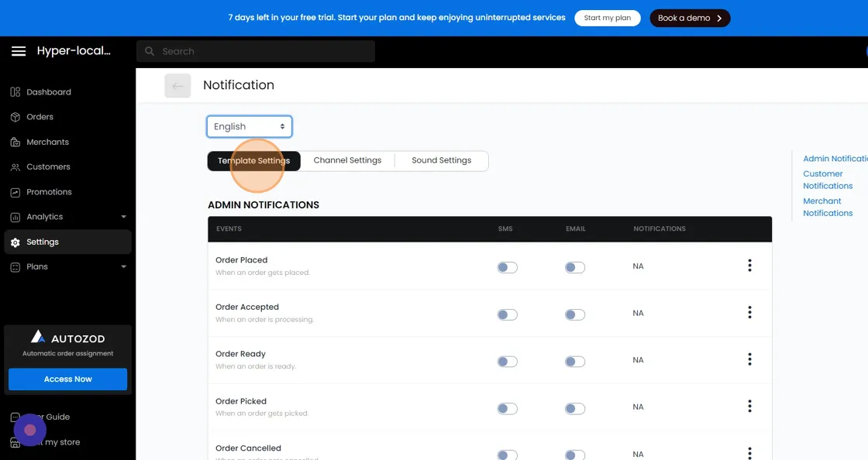Click the Hyper-local store name
Image resolution: width=868 pixels, height=460 pixels.
[74, 51]
